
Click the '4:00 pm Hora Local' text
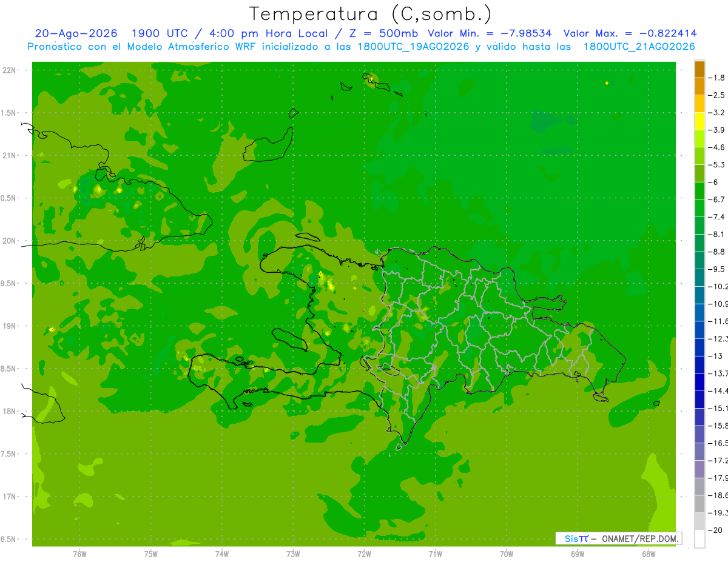(270, 33)
